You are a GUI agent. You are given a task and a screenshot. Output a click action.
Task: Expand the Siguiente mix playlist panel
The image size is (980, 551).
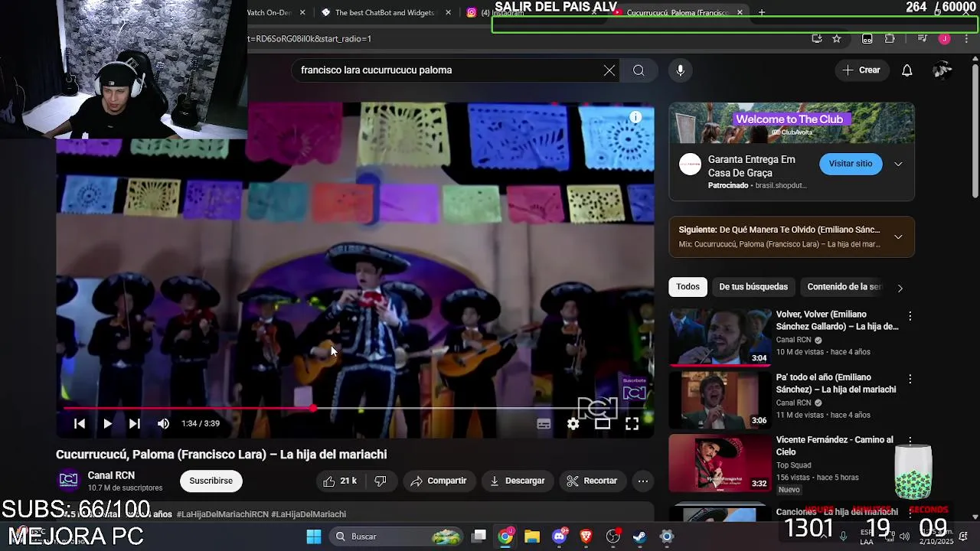pos(898,236)
